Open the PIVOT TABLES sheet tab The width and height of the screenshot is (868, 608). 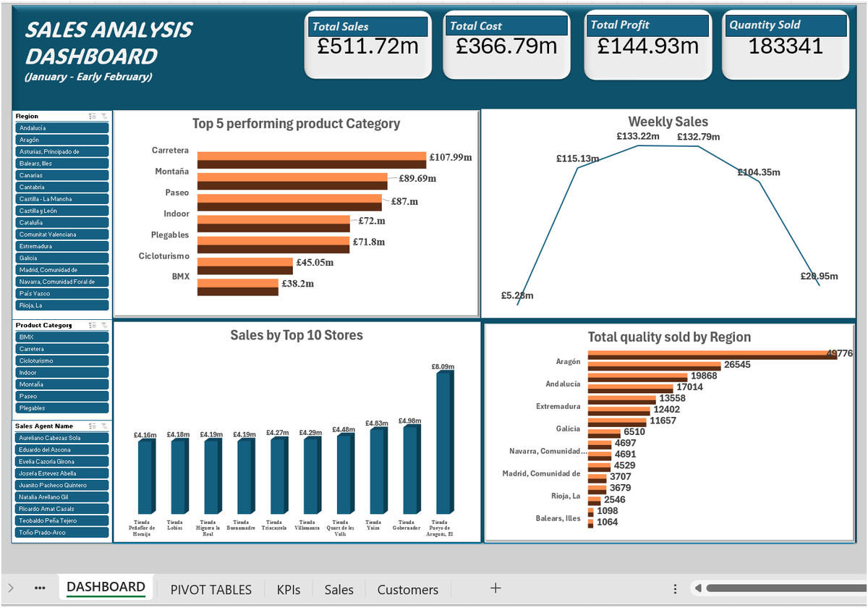pos(211,589)
